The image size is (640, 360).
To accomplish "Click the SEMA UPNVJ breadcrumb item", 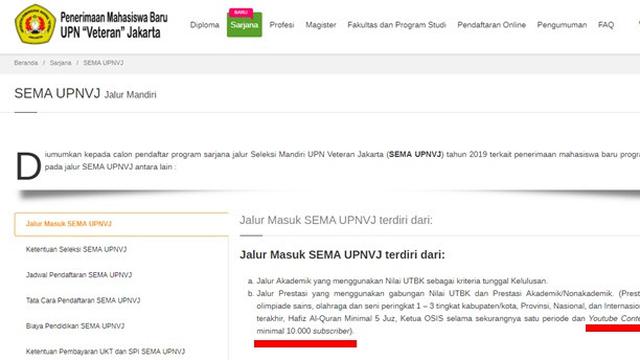I will pyautogui.click(x=103, y=63).
